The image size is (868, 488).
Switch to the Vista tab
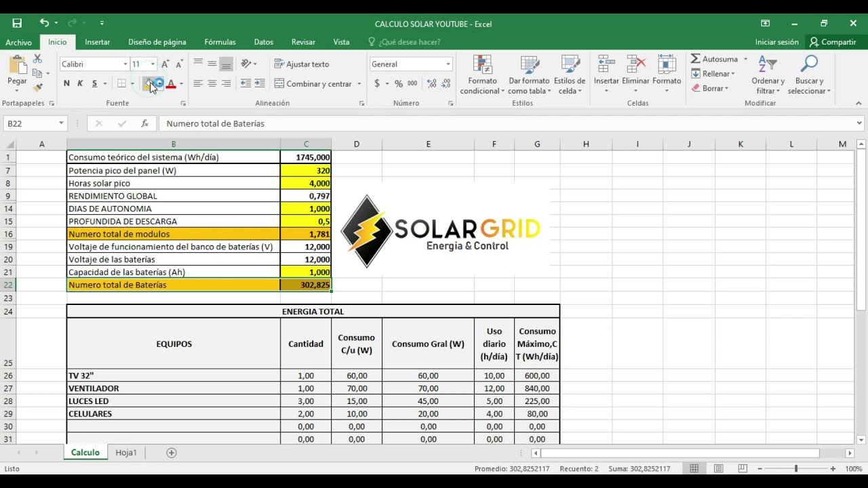[x=341, y=42]
